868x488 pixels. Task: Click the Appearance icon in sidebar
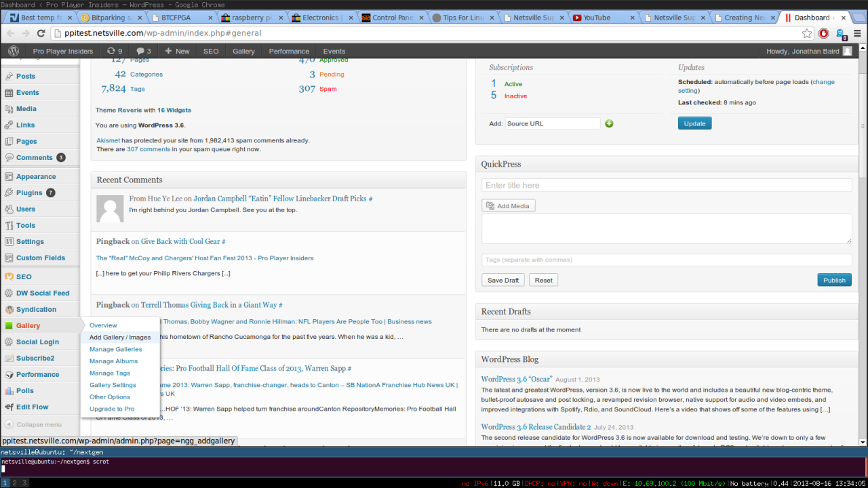pyautogui.click(x=9, y=176)
